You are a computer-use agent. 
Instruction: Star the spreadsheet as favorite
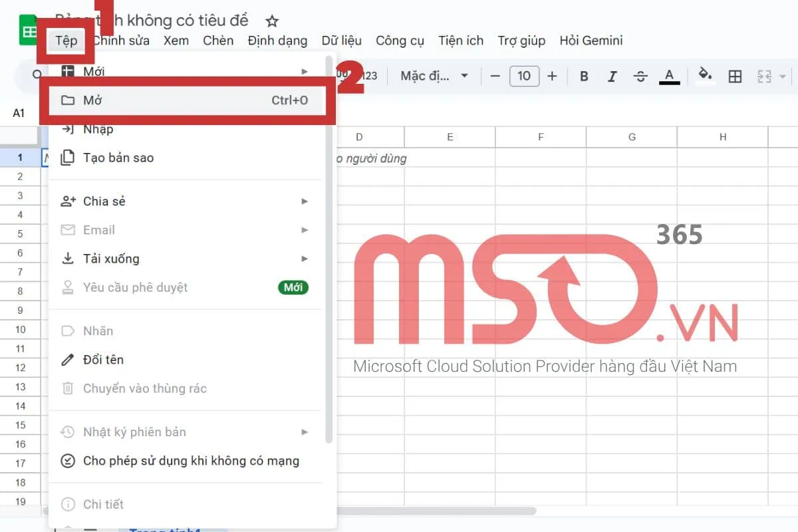(272, 21)
